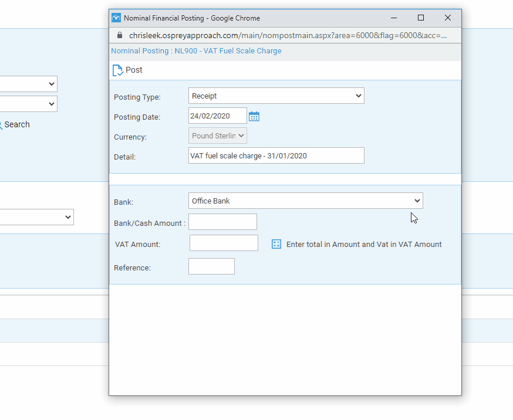513x420 pixels.
Task: Open the Currency Pound Sterling dropdown
Action: (x=218, y=136)
